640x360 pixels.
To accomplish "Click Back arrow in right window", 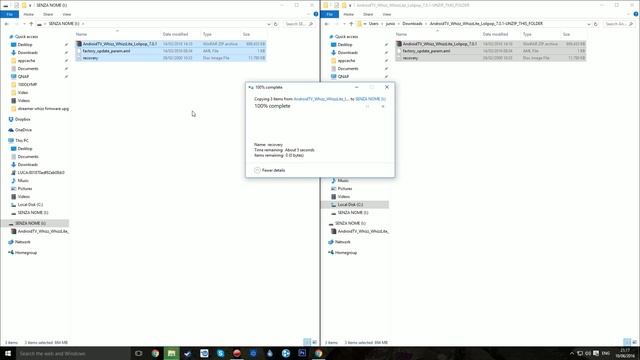I will coord(327,24).
